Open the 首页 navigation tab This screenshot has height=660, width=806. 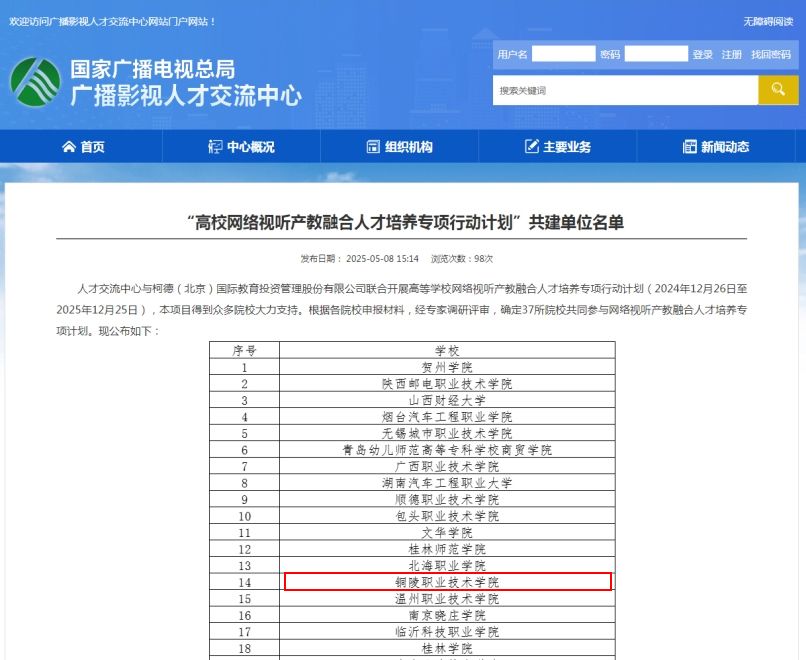pos(83,147)
